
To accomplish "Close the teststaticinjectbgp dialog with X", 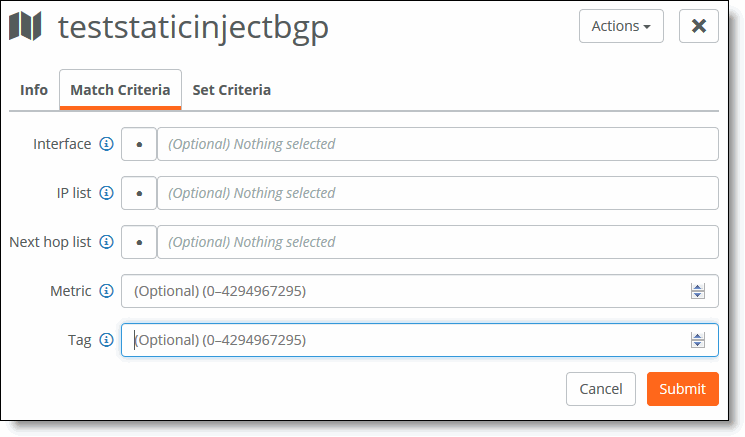I will [698, 26].
